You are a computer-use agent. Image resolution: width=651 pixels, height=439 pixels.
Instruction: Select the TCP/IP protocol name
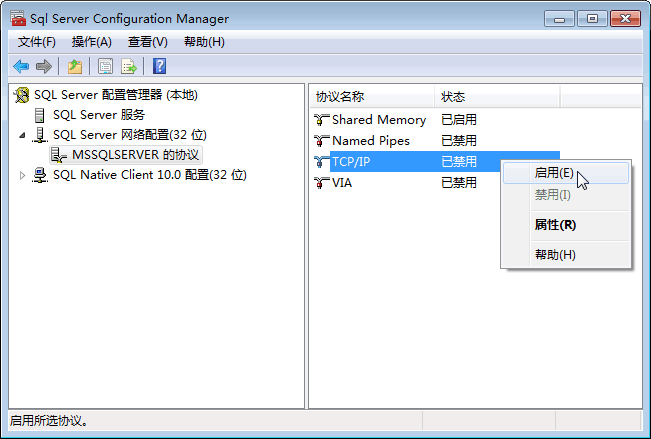coord(351,162)
